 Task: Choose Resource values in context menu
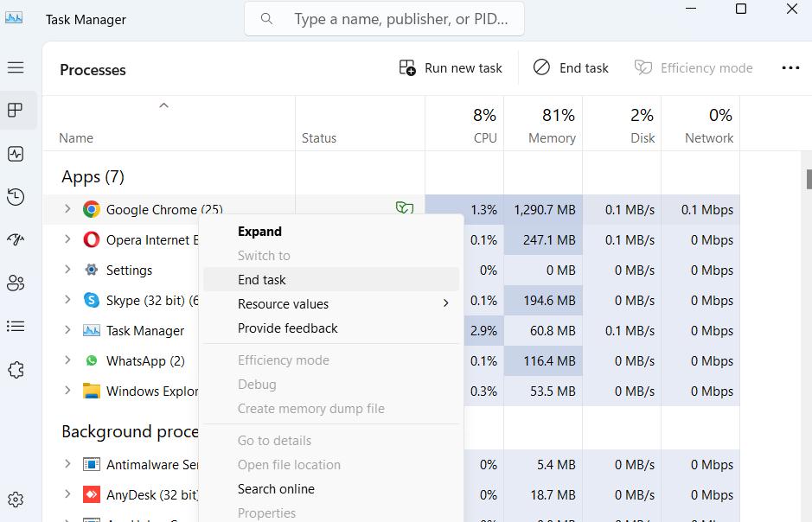click(331, 303)
